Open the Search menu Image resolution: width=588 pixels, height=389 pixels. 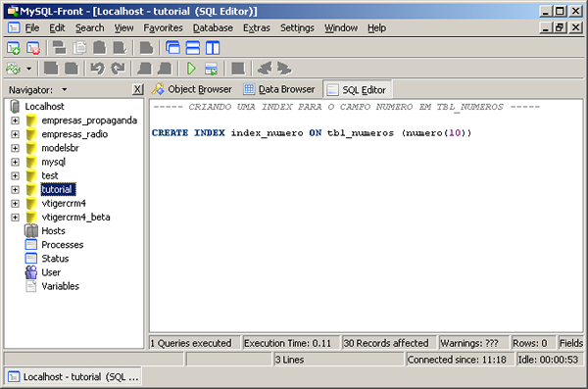tap(89, 28)
